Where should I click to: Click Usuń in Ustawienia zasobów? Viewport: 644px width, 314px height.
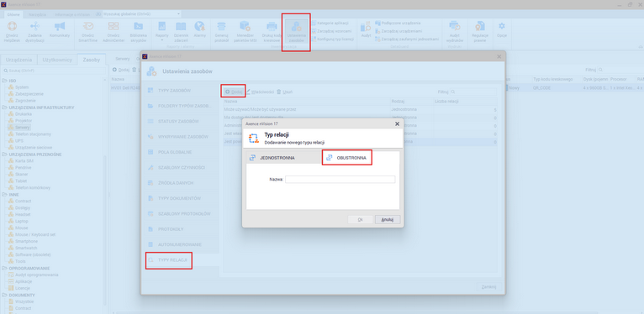pyautogui.click(x=285, y=92)
